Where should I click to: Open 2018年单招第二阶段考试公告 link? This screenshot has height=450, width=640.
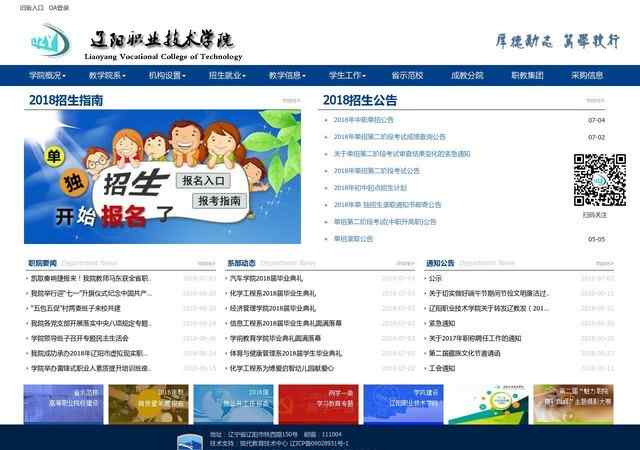coord(376,171)
